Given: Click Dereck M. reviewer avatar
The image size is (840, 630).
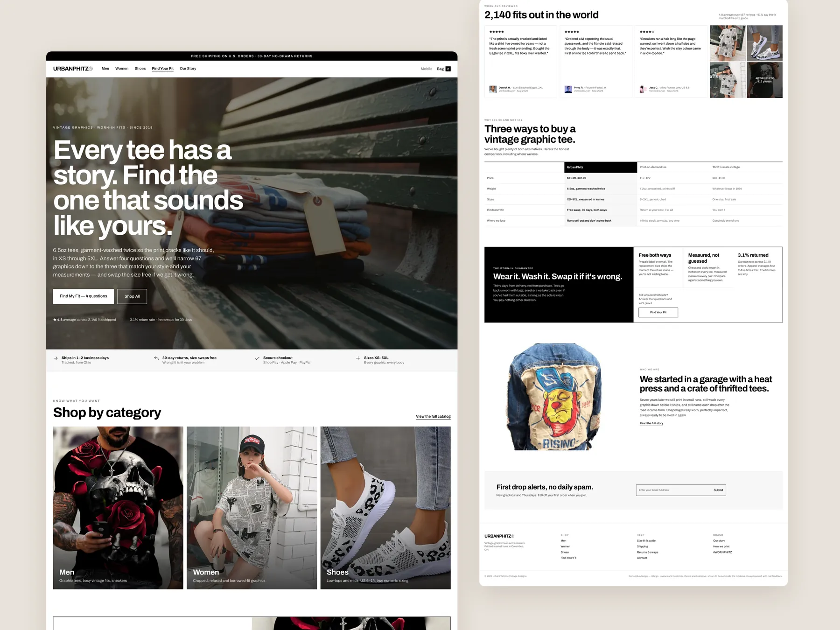Looking at the screenshot, I should [x=493, y=89].
